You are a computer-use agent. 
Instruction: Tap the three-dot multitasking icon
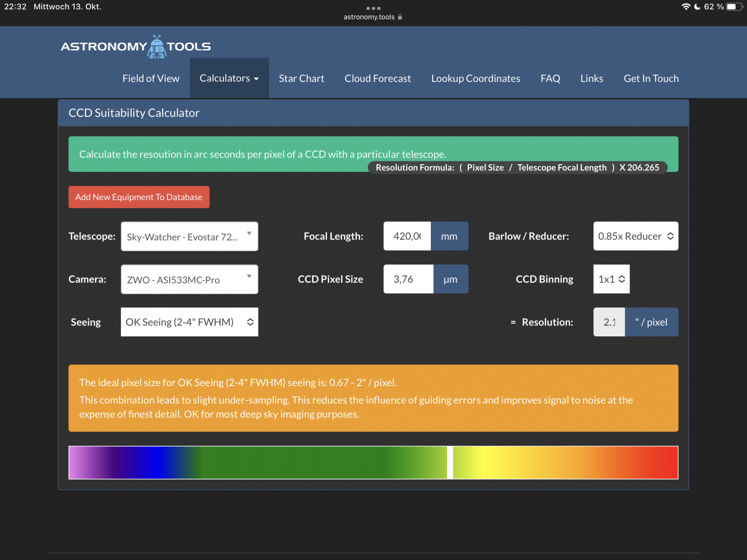373,8
